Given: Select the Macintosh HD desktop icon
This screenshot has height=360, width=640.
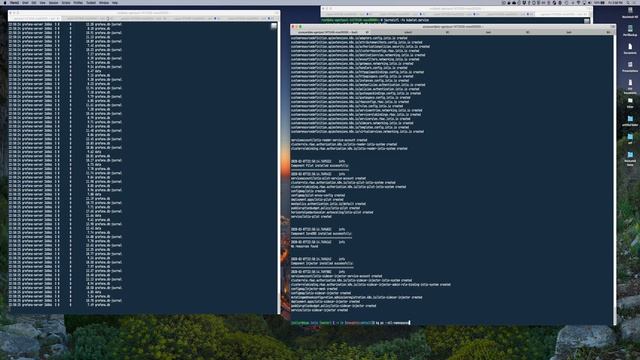Looking at the screenshot, I should [630, 13].
